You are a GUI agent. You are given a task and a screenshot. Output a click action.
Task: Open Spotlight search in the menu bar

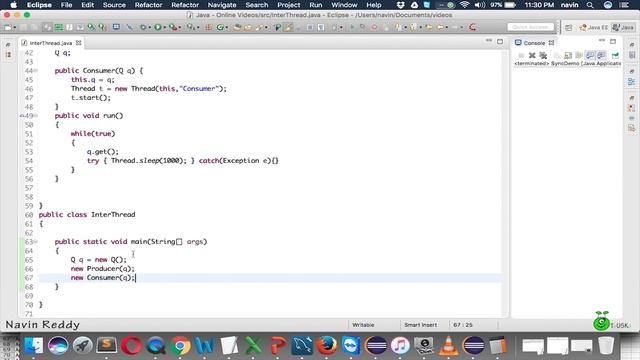590,5
